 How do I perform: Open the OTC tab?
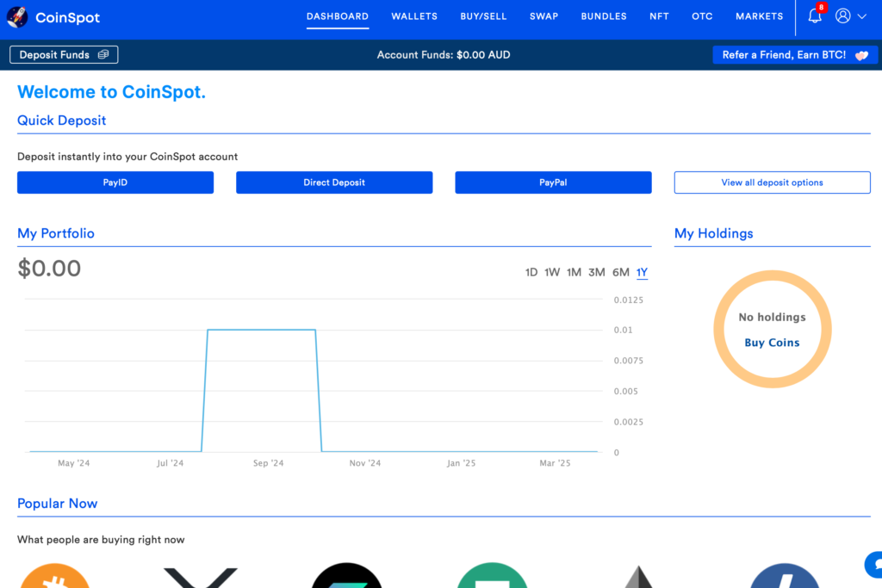pyautogui.click(x=702, y=16)
